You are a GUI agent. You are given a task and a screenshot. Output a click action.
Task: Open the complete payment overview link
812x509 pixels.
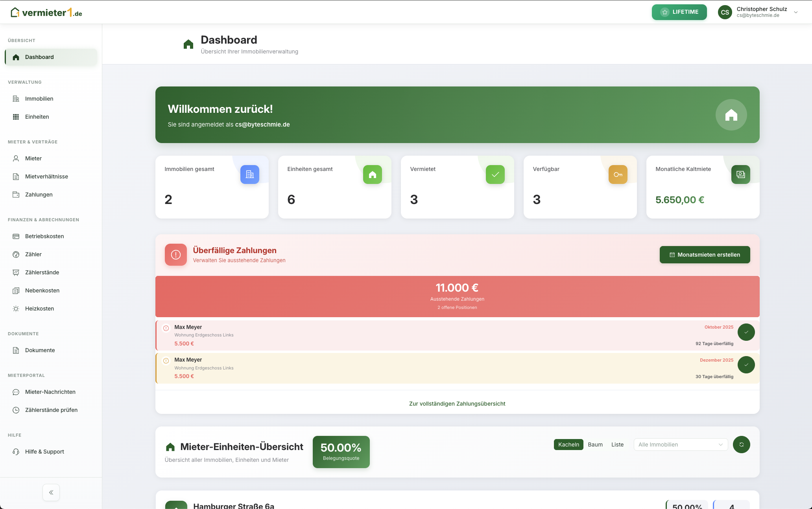pos(457,403)
